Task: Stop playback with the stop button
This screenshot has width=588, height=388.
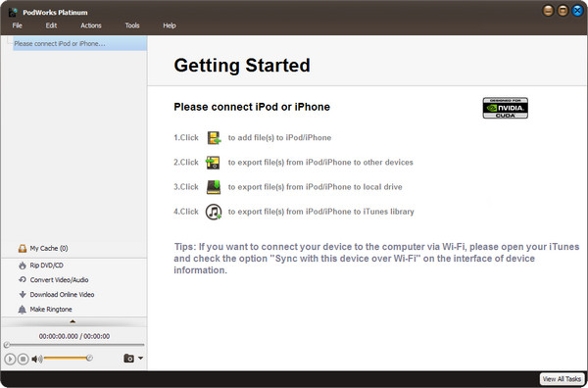Action: [x=23, y=359]
